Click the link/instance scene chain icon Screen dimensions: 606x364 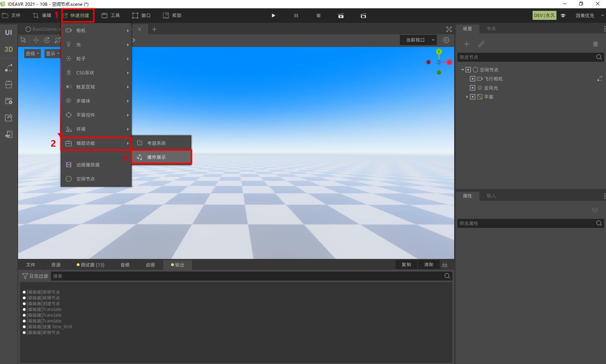pyautogui.click(x=481, y=44)
